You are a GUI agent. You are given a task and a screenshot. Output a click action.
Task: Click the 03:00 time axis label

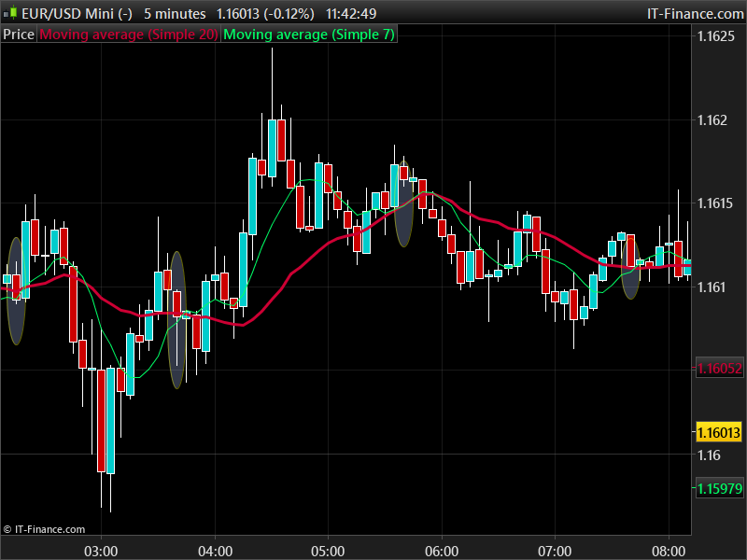pyautogui.click(x=101, y=552)
